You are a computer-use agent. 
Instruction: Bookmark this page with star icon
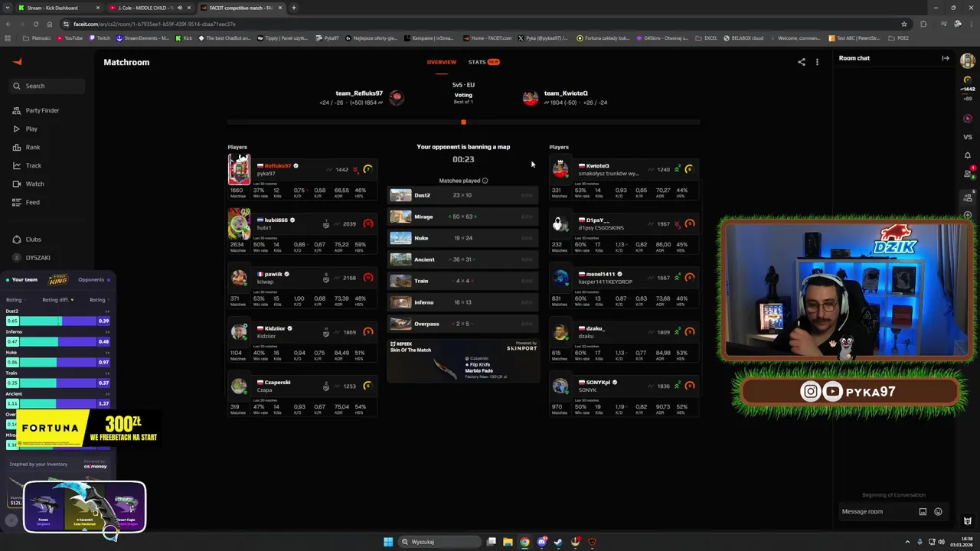click(x=904, y=24)
